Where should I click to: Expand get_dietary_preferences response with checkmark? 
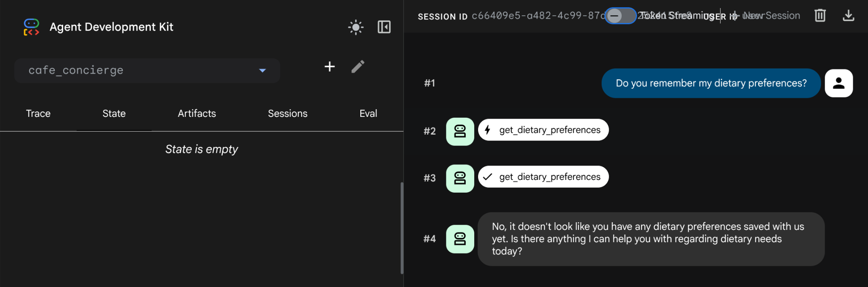(x=543, y=177)
